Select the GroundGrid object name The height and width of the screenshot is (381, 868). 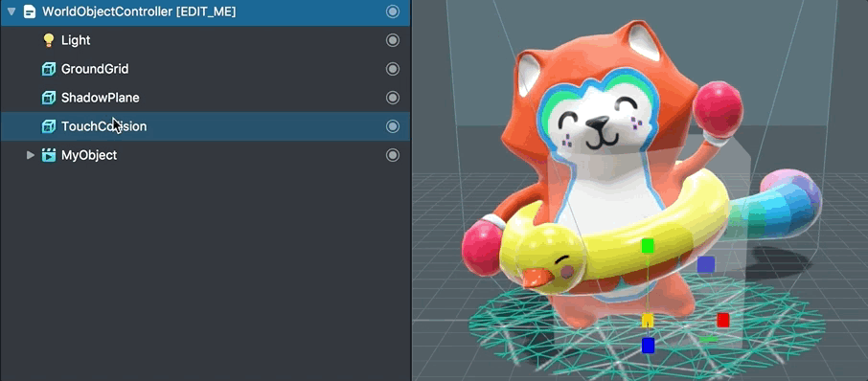click(x=95, y=69)
